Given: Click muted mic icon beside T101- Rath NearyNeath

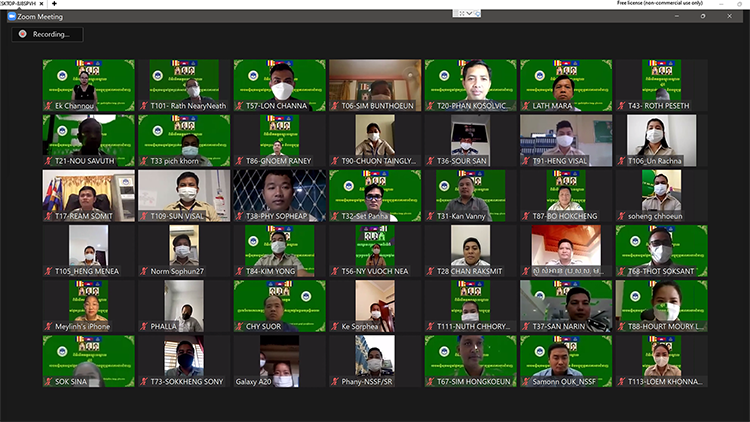Looking at the screenshot, I should pos(143,104).
